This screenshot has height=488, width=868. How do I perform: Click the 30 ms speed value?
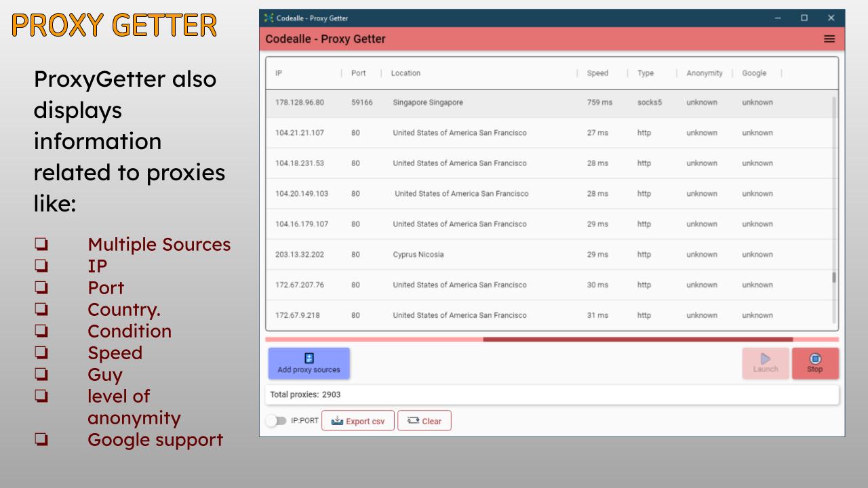tap(597, 285)
